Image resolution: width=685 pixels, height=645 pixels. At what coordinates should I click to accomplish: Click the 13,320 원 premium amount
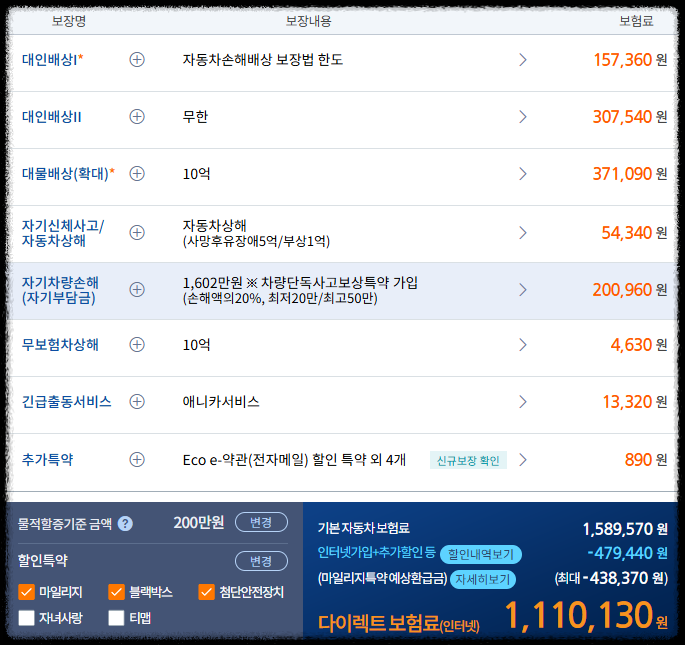point(635,402)
